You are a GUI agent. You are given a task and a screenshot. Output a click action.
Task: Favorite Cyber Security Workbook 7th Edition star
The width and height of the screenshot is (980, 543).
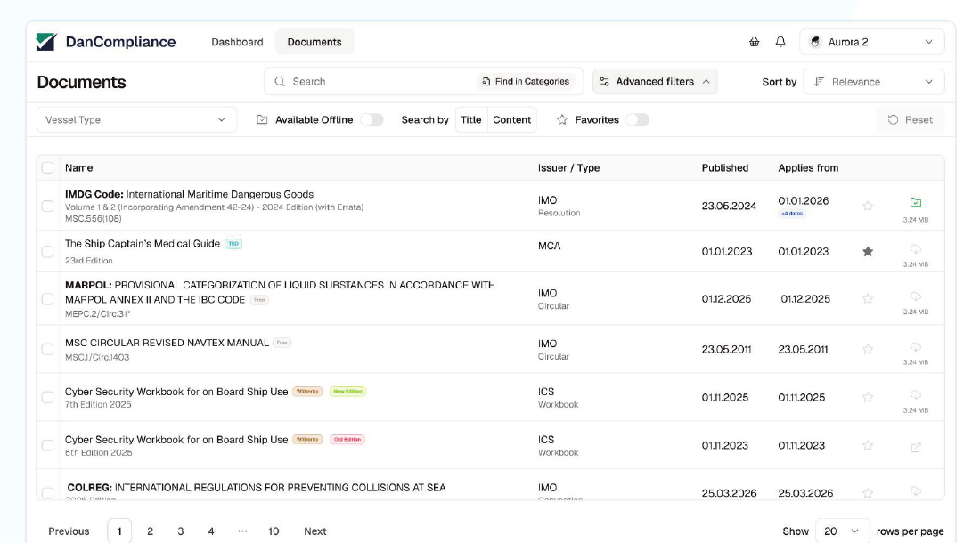868,398
